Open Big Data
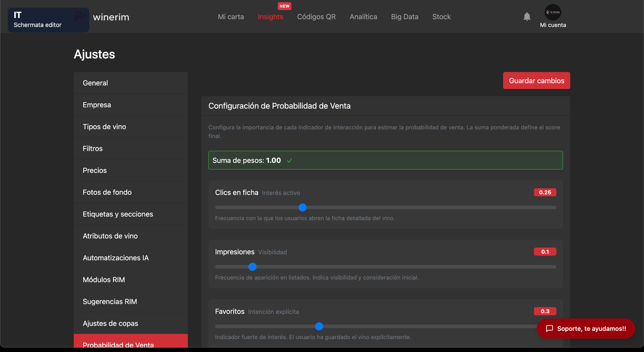The width and height of the screenshot is (644, 352). [x=405, y=17]
